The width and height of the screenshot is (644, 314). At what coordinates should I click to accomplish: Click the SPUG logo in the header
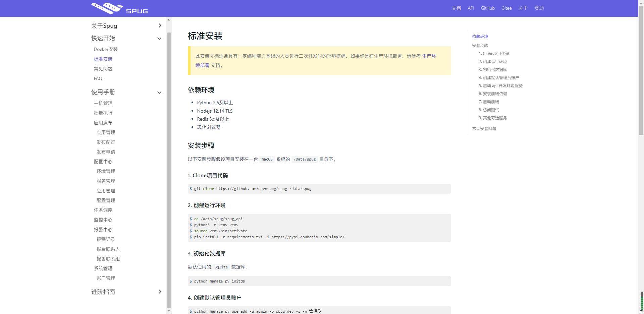click(119, 8)
